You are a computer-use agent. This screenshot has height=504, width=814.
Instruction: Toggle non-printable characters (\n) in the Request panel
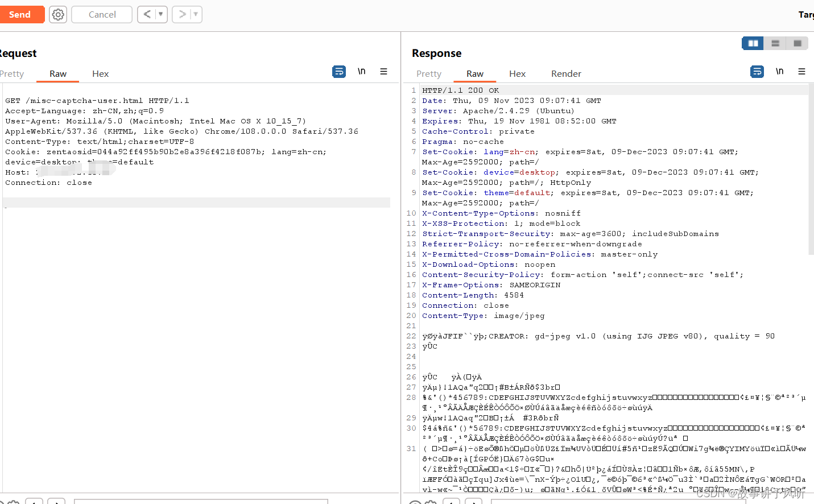(361, 72)
